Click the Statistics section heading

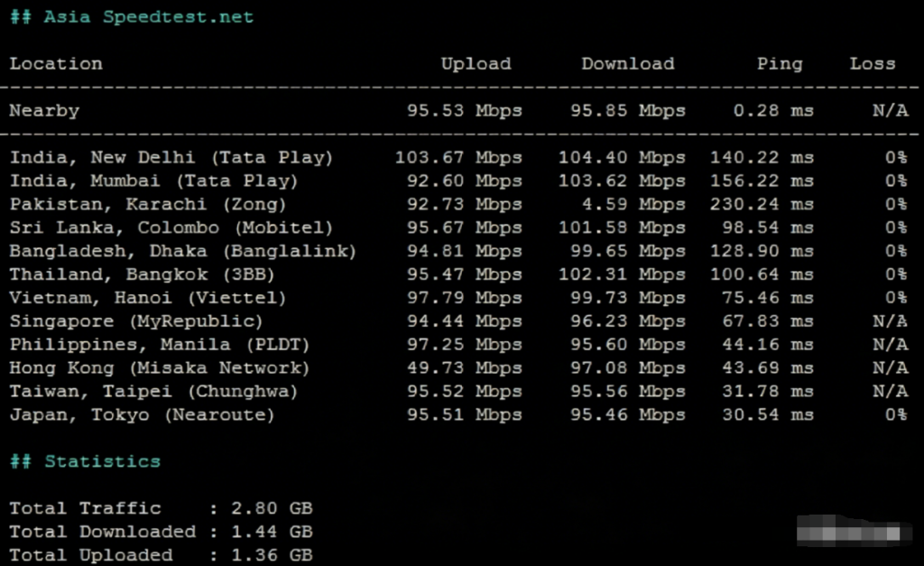(x=102, y=461)
